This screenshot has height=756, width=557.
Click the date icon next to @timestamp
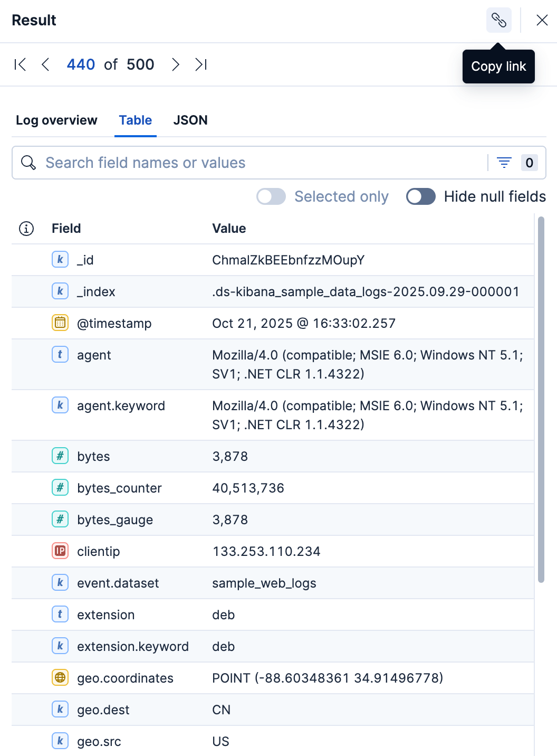point(60,323)
